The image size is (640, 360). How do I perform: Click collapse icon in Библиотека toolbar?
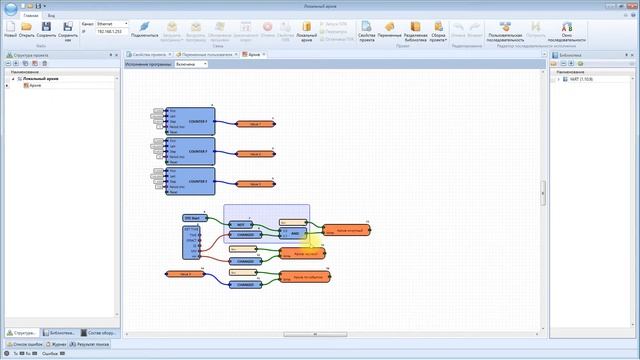coord(563,64)
